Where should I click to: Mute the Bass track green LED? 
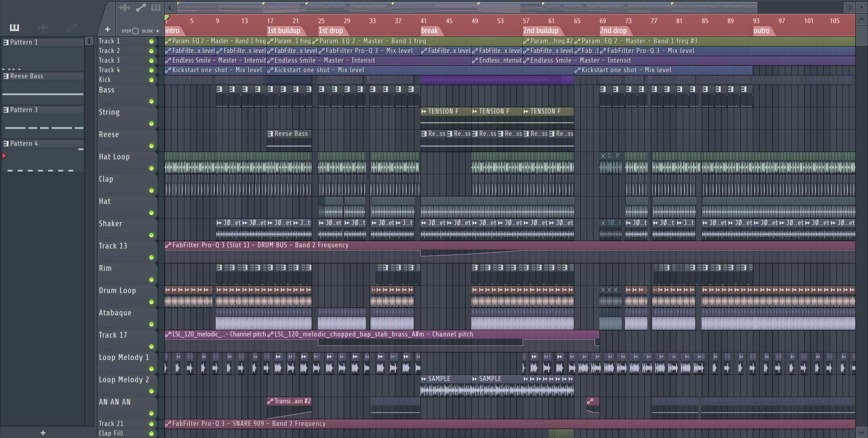pyautogui.click(x=152, y=102)
